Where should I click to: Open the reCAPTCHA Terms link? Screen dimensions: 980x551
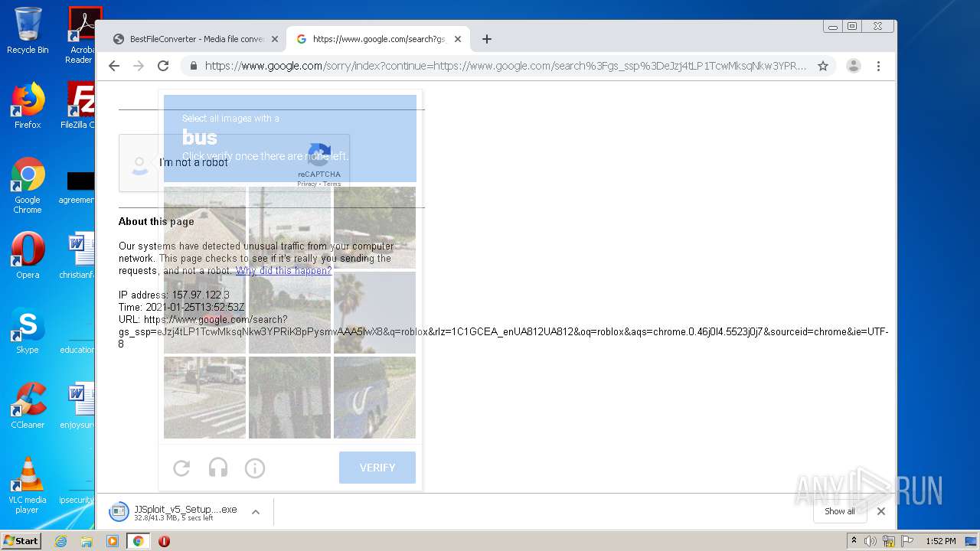click(332, 184)
